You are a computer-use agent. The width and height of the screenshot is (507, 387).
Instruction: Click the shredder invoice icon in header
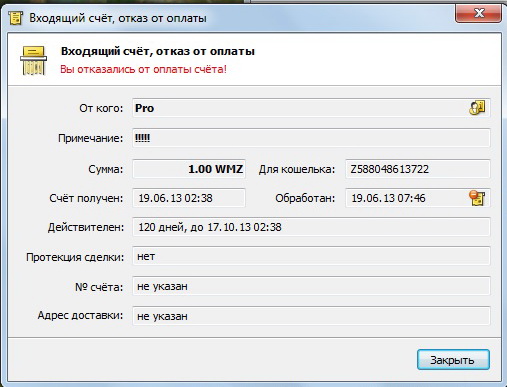(x=33, y=60)
